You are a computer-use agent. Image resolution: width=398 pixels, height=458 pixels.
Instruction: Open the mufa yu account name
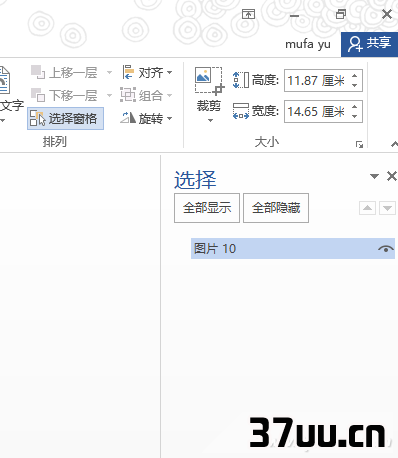pos(308,44)
